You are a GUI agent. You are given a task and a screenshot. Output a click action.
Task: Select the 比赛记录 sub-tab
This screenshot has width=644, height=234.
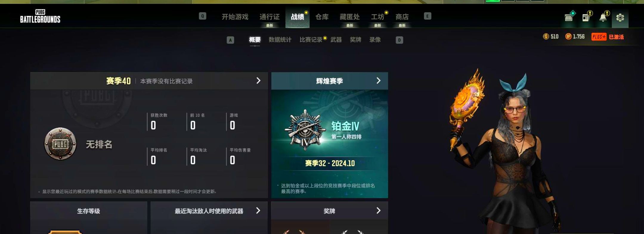pos(311,40)
